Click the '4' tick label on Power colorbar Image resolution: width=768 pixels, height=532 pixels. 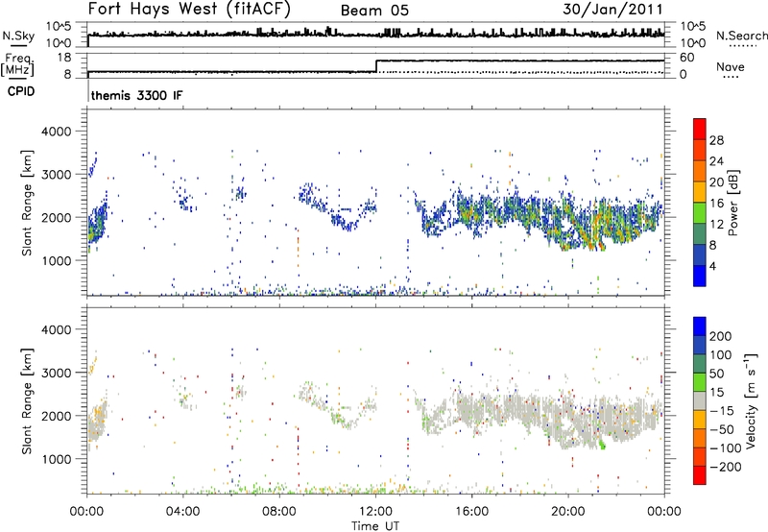pyautogui.click(x=712, y=266)
